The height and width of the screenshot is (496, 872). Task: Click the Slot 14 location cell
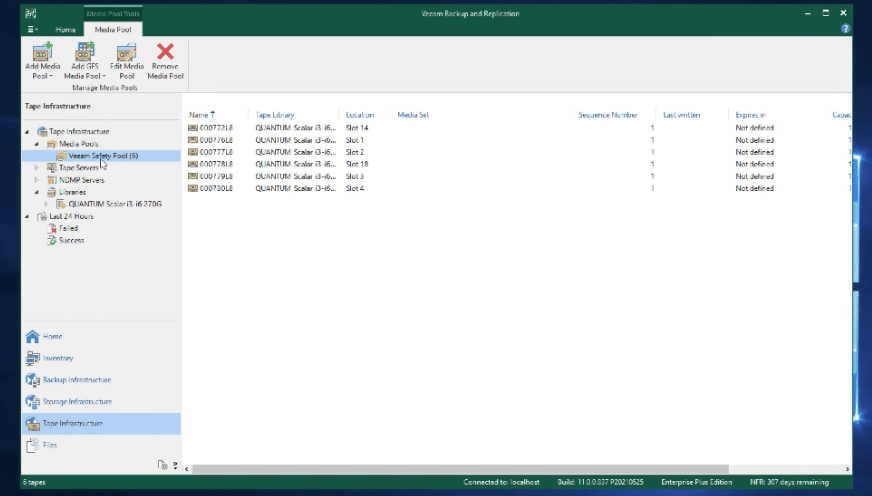point(357,128)
